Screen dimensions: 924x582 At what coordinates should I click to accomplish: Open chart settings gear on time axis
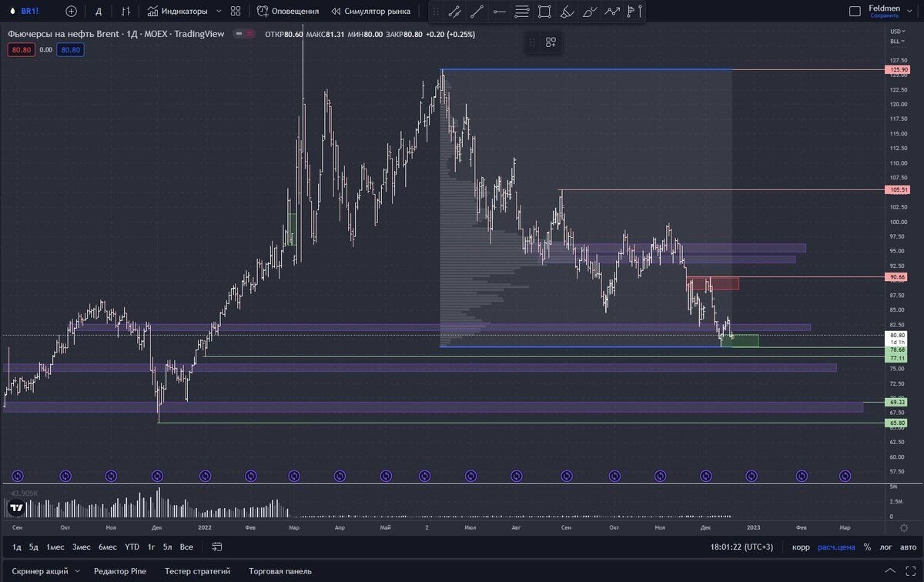tap(903, 528)
